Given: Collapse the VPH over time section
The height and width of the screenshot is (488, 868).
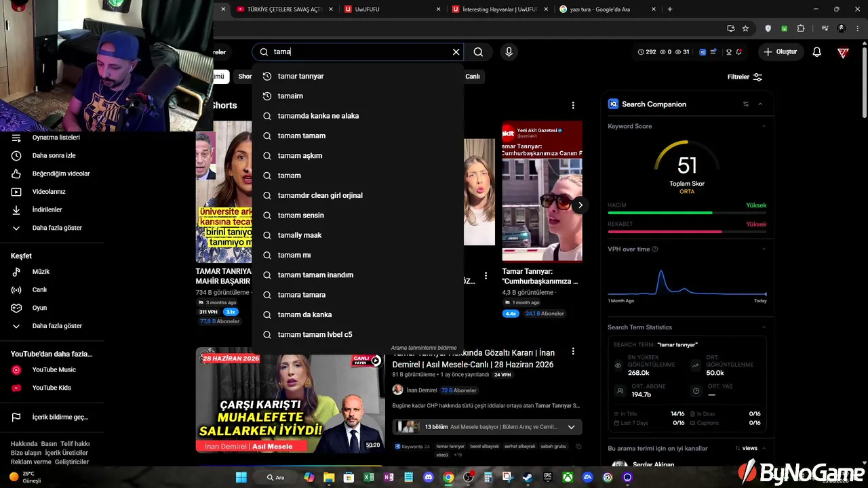Looking at the screenshot, I should click(x=764, y=249).
